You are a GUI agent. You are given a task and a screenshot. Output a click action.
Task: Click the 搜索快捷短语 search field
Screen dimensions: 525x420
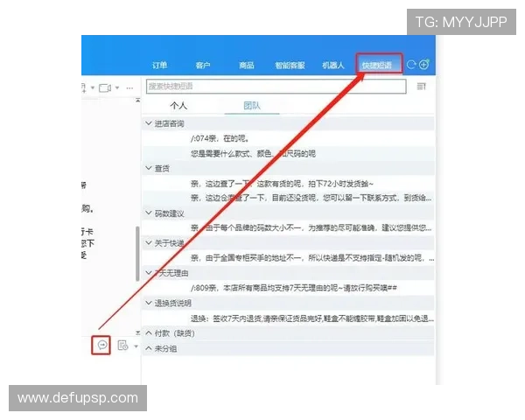click(x=276, y=87)
